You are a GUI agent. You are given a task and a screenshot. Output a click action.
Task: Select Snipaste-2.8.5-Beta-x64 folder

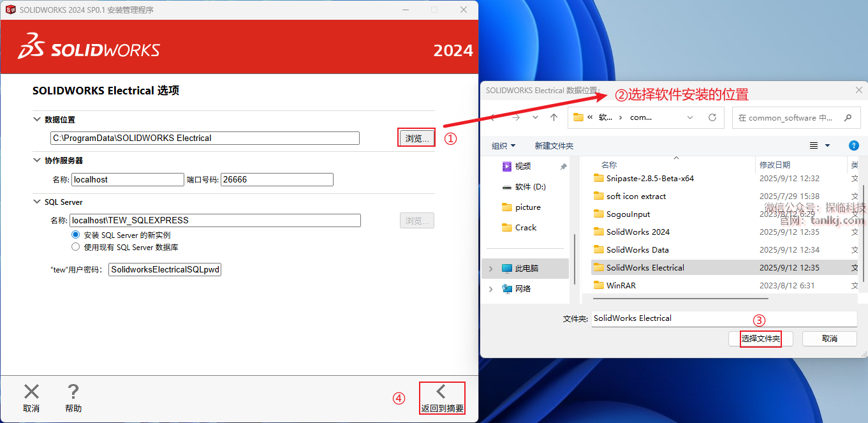(x=650, y=178)
